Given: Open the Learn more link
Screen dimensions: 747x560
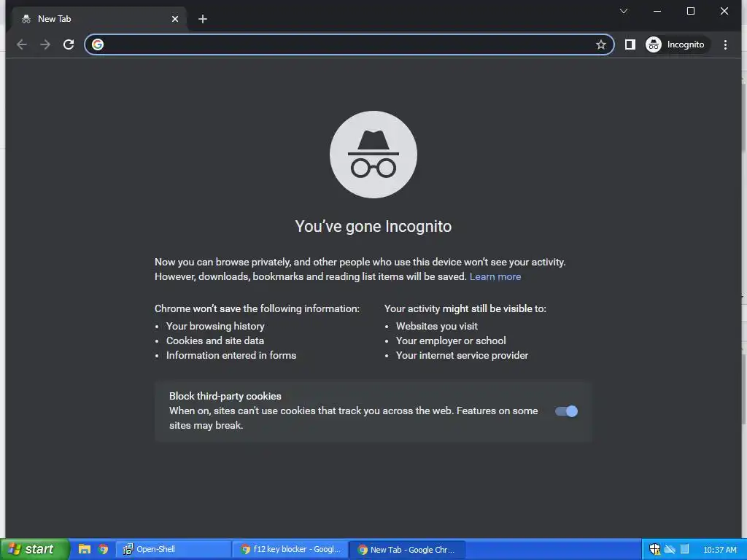Looking at the screenshot, I should [x=495, y=276].
